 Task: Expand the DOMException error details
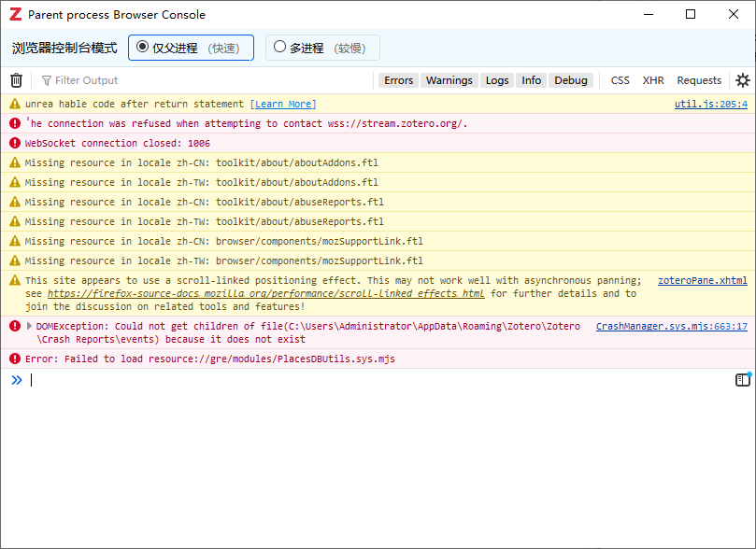[29, 326]
